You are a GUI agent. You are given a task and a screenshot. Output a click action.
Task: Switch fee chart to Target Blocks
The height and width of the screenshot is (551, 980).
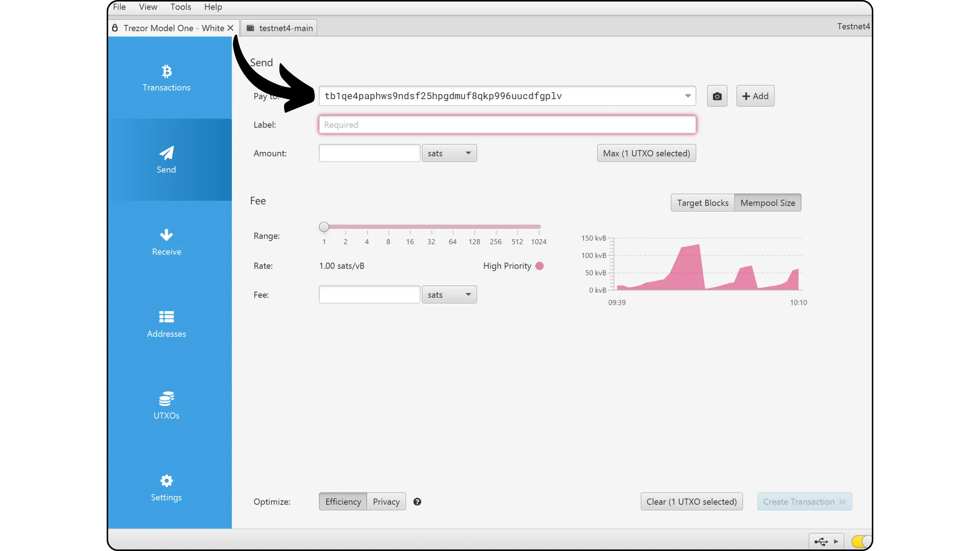click(x=702, y=203)
